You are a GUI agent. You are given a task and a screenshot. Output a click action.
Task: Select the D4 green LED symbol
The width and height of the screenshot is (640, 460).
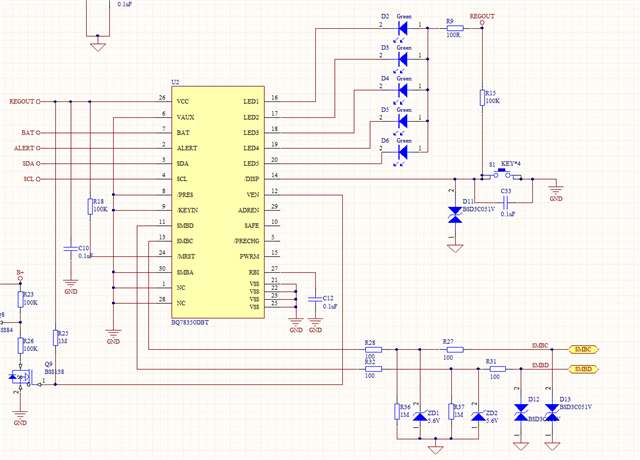[x=402, y=90]
